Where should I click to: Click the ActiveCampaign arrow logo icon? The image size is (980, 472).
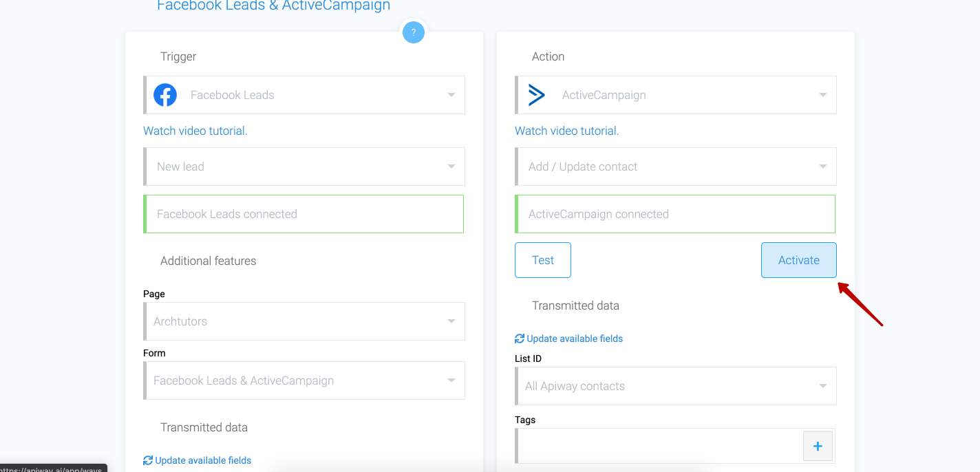tap(537, 95)
